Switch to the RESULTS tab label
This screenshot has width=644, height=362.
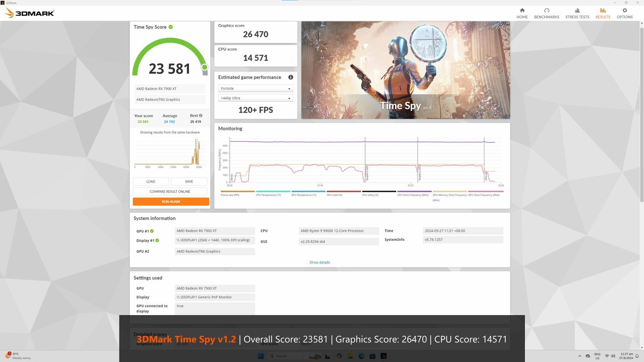tap(603, 17)
